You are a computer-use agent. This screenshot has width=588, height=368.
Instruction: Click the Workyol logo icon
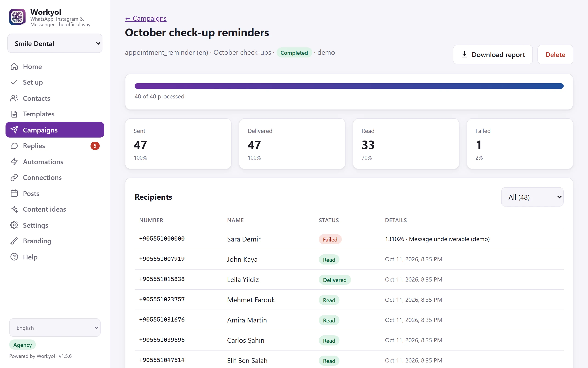tap(17, 17)
